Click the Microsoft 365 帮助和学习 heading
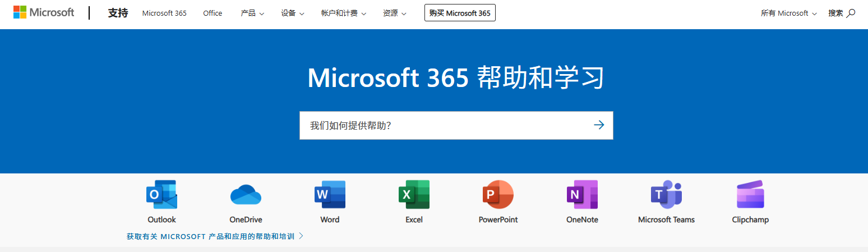The height and width of the screenshot is (252, 868). 456,77
